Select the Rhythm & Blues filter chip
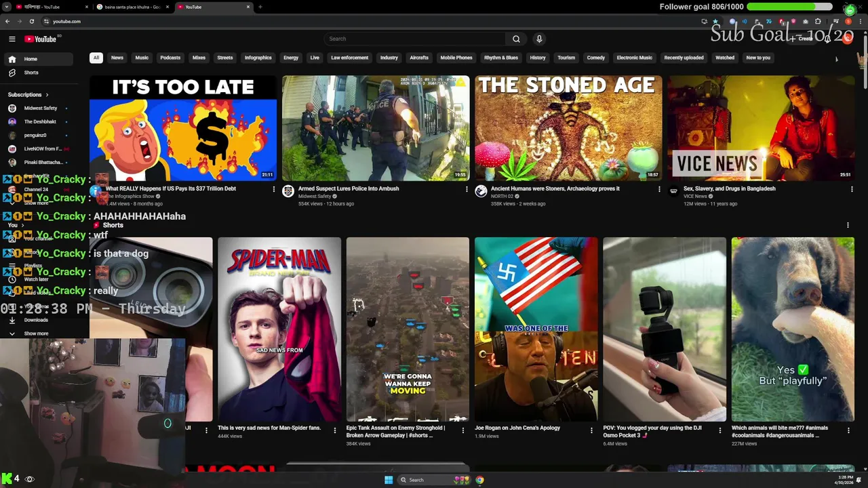The width and height of the screenshot is (868, 488). 501,58
